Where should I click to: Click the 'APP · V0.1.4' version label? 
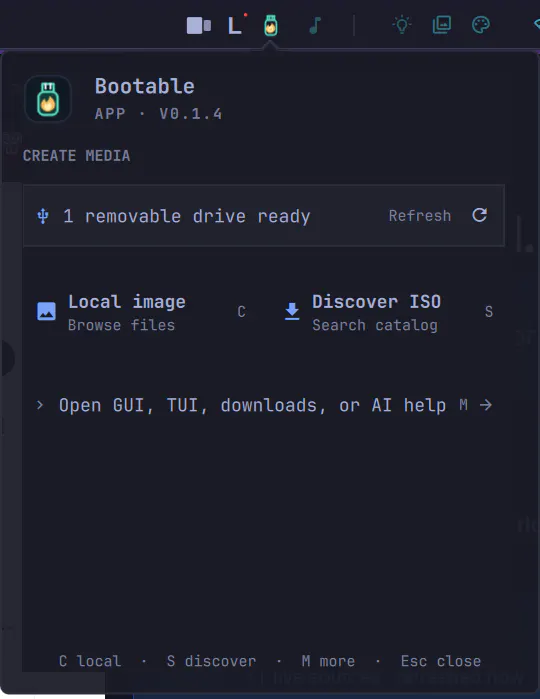(x=158, y=114)
